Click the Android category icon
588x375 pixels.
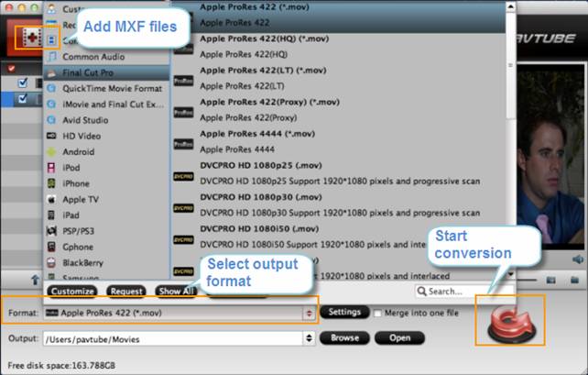[51, 152]
